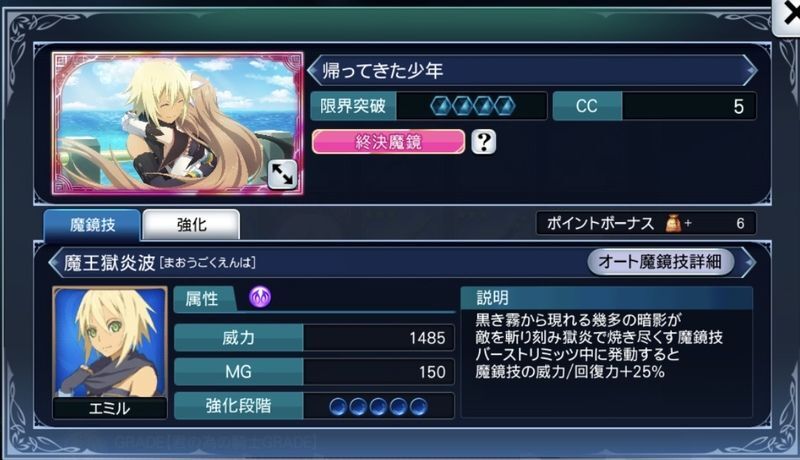The image size is (800, 460).
Task: Click the purple dark attribute icon
Action: click(260, 297)
